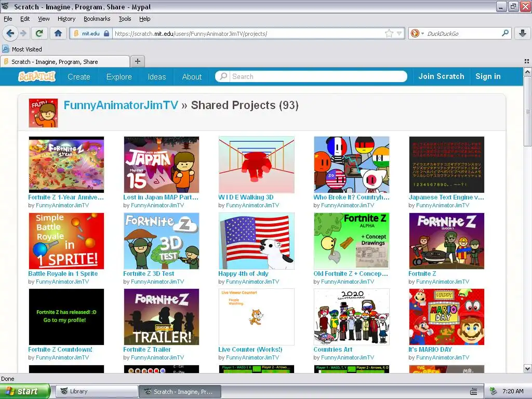Go back with the browser Back arrow
The width and height of the screenshot is (532, 399).
click(10, 33)
